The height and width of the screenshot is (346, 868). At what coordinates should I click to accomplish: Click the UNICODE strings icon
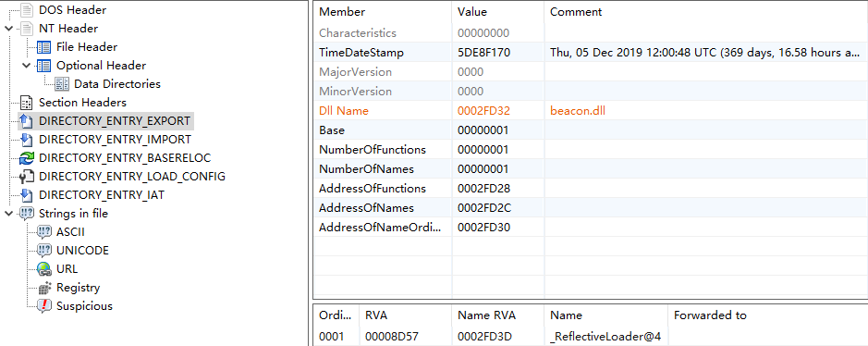coord(44,250)
